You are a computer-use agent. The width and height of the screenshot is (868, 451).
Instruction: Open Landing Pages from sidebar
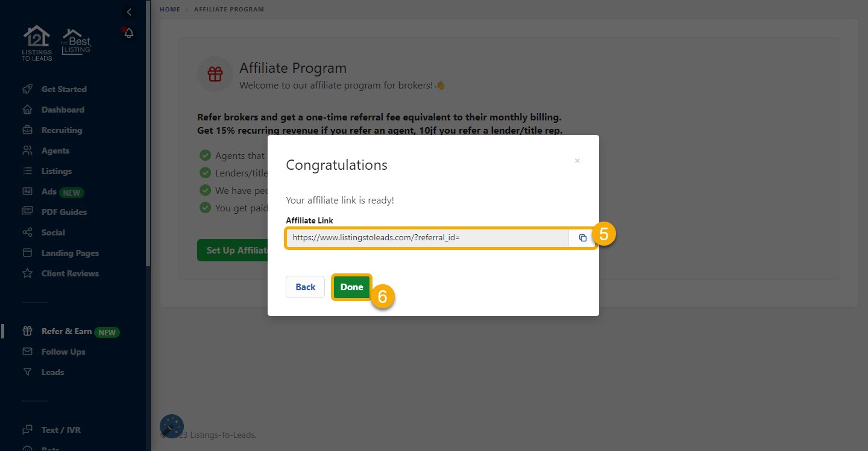click(70, 253)
